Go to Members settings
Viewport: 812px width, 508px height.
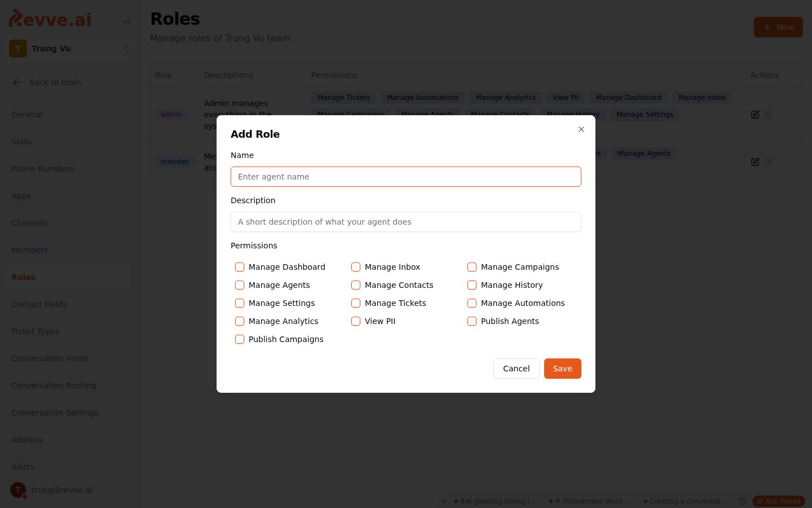tap(68, 250)
